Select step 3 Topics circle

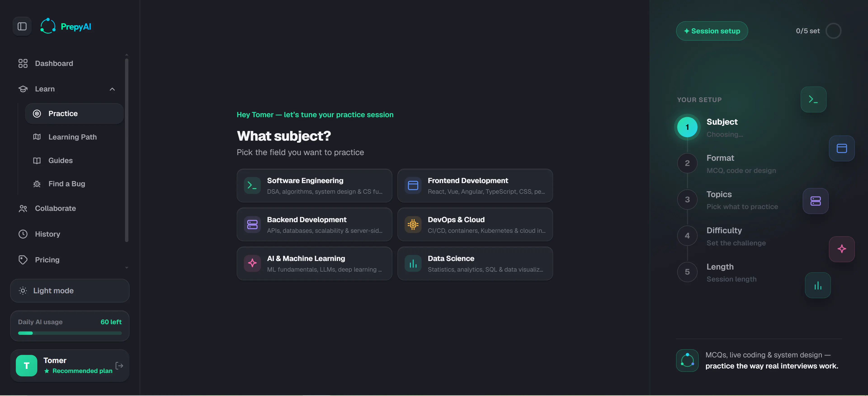pyautogui.click(x=687, y=200)
